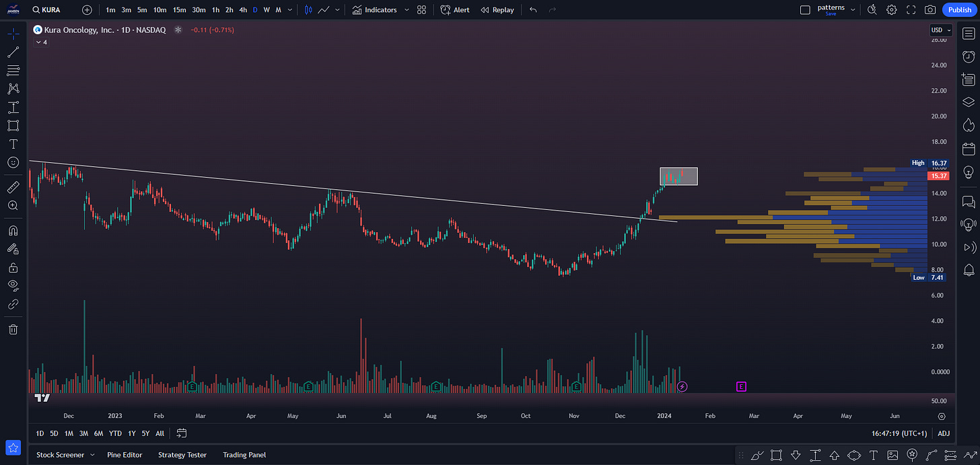Open the indicator templates grid icon

(421, 10)
